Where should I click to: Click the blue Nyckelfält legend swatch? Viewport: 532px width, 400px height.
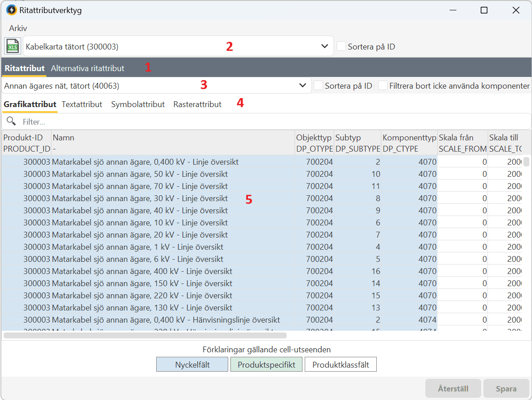192,365
